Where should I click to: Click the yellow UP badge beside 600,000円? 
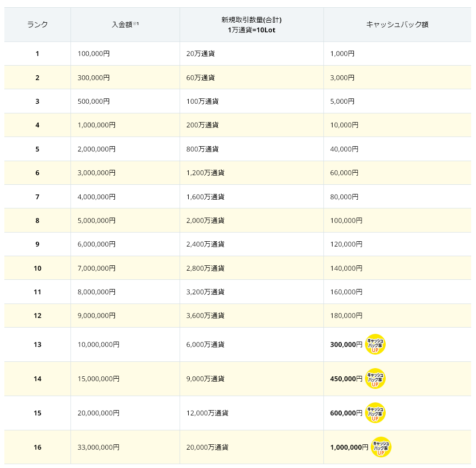tap(376, 413)
